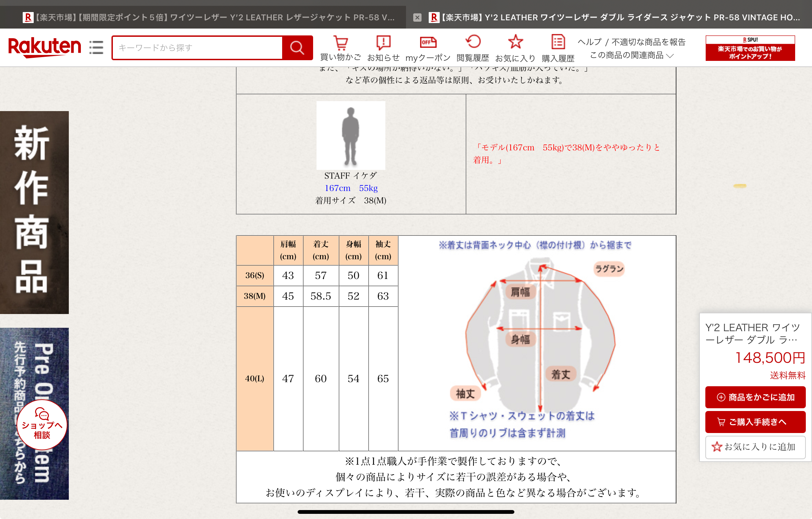Viewport: 812px width, 519px height.
Task: Expand この商品の関連商品 dropdown
Action: click(631, 55)
